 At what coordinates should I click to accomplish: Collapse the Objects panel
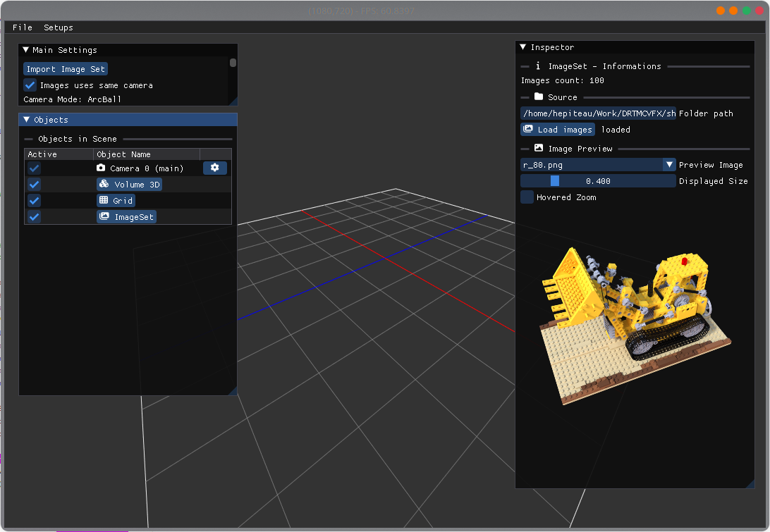(27, 120)
